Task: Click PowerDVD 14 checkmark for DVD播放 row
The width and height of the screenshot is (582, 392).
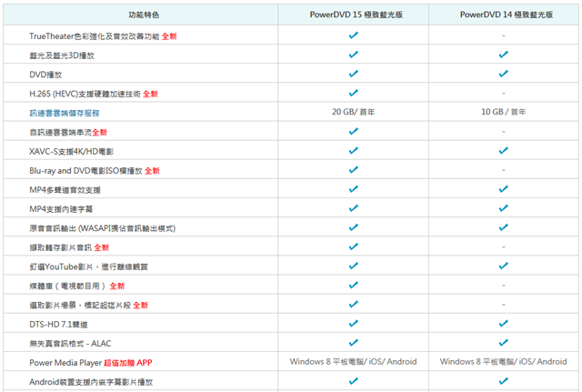Action: [x=503, y=74]
